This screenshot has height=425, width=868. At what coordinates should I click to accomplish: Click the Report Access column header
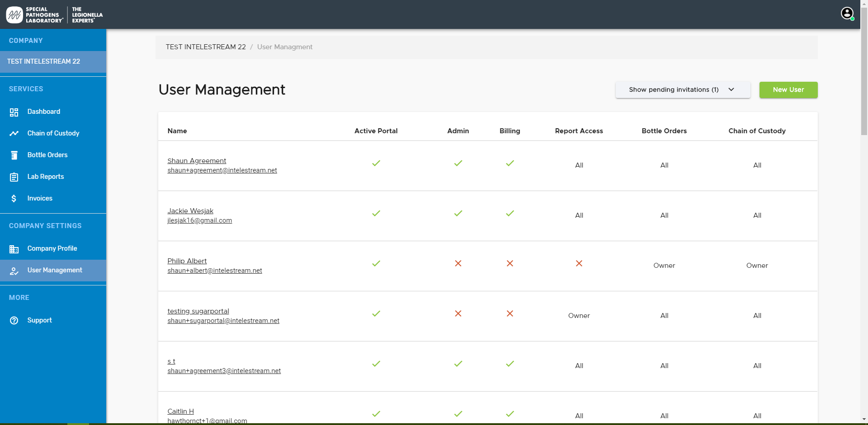pos(579,131)
